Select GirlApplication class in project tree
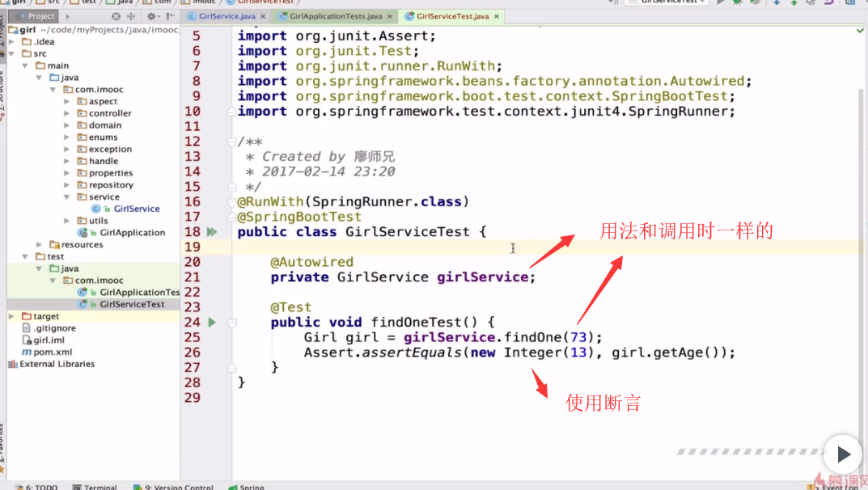The image size is (868, 490). pos(132,232)
